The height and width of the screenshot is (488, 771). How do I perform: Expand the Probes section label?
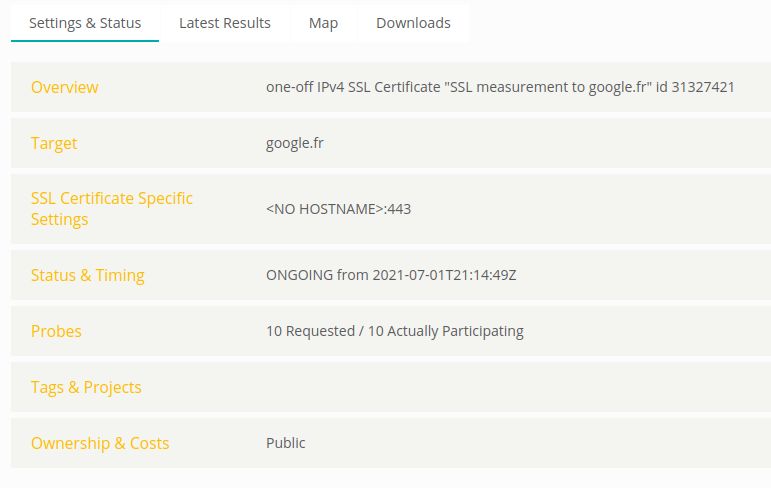[x=56, y=331]
